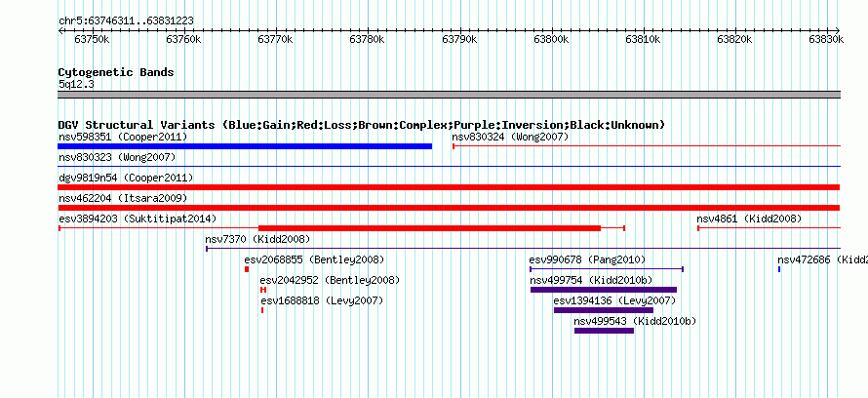Click the 63790k ruler tick label
This screenshot has width=868, height=398.
[459, 39]
